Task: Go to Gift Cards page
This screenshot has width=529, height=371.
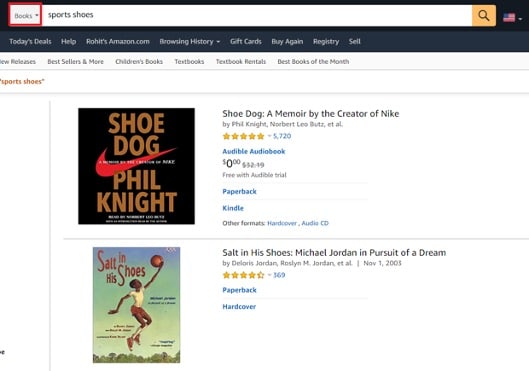Action: tap(246, 41)
